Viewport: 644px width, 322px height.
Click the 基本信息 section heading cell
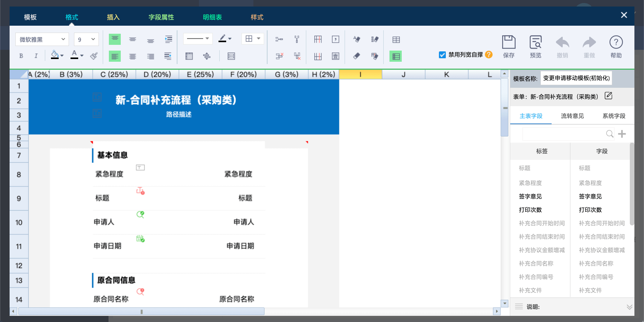(x=112, y=155)
